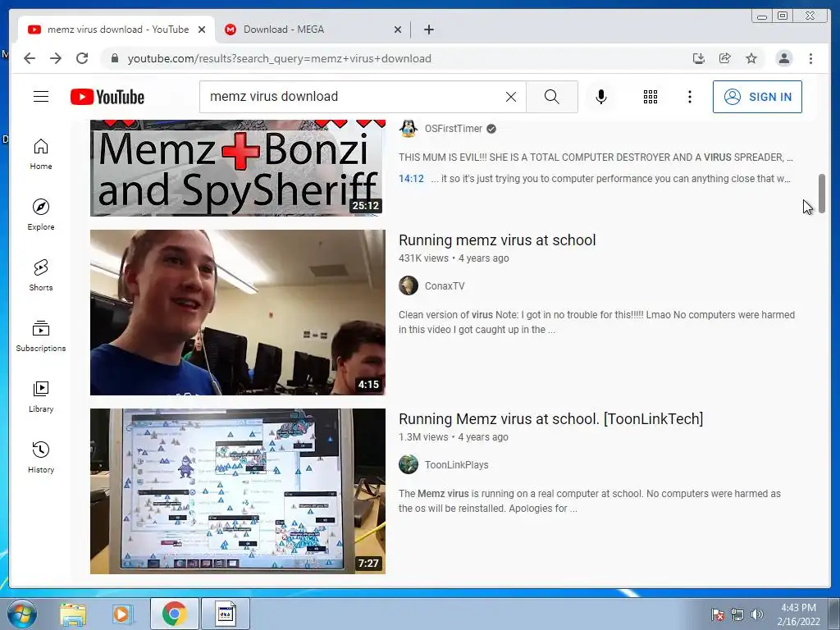
Task: Click the page vertical scrollbar thumb
Action: 822,193
